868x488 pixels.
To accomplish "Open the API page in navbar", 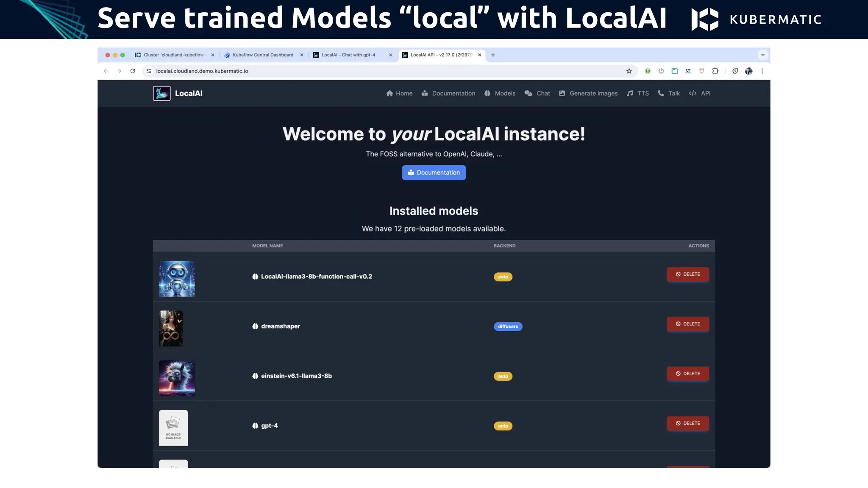I will tap(700, 94).
